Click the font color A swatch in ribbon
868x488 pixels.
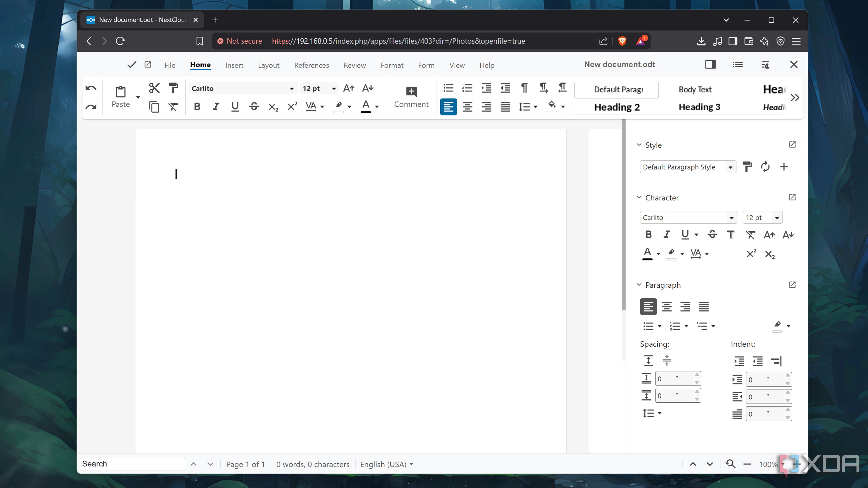pyautogui.click(x=366, y=106)
